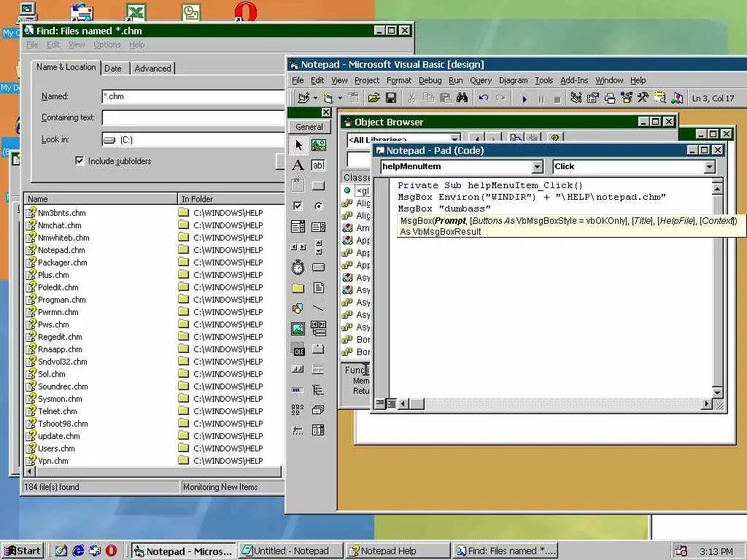Click the Containing text input field
Viewport: 747px width, 560px height.
pyautogui.click(x=193, y=117)
